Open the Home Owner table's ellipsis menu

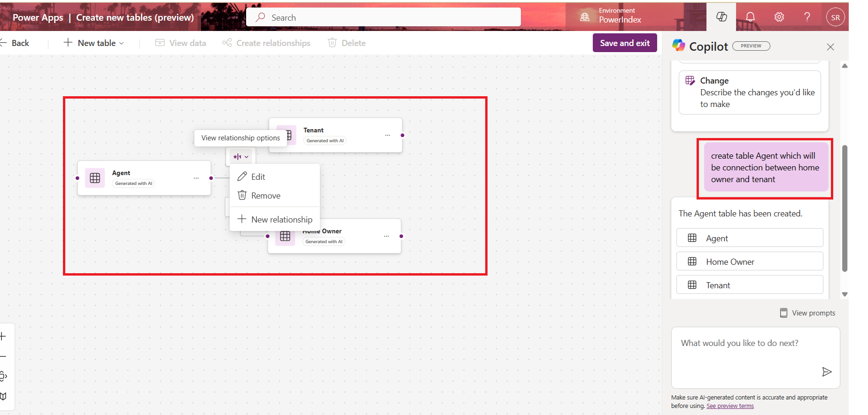click(x=386, y=236)
